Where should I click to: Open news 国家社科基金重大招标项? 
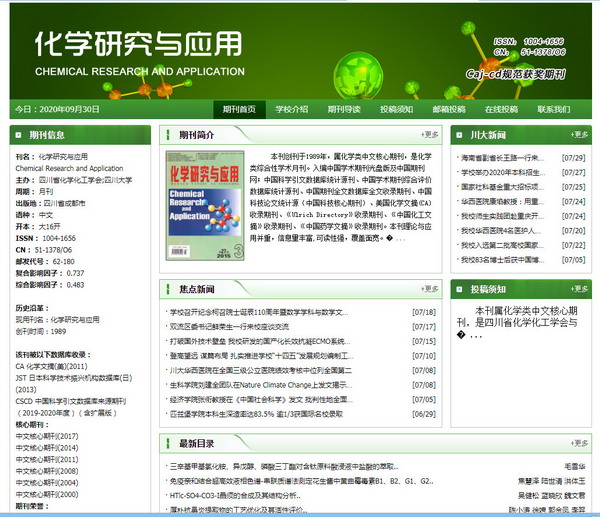[502, 187]
